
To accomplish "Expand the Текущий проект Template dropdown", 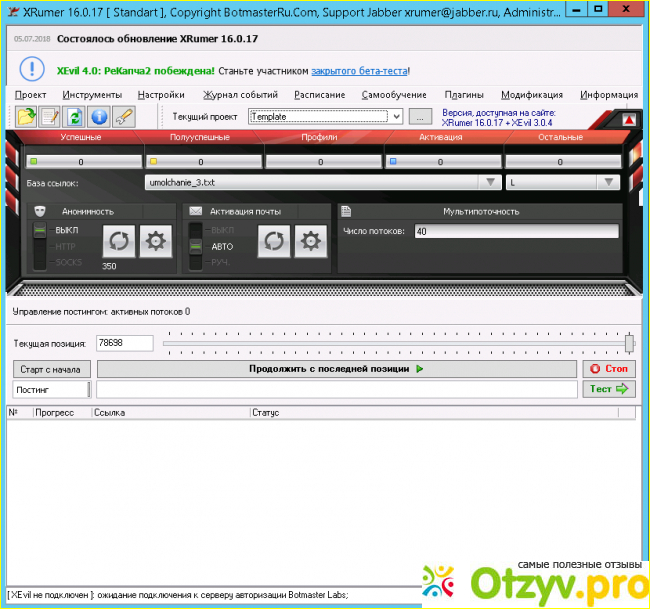I will point(396,117).
